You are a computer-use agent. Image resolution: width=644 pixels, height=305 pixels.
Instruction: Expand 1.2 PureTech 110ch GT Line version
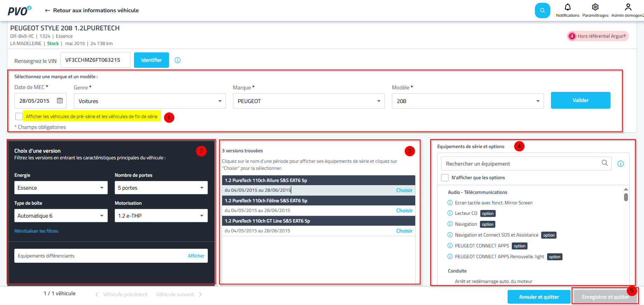tap(319, 221)
